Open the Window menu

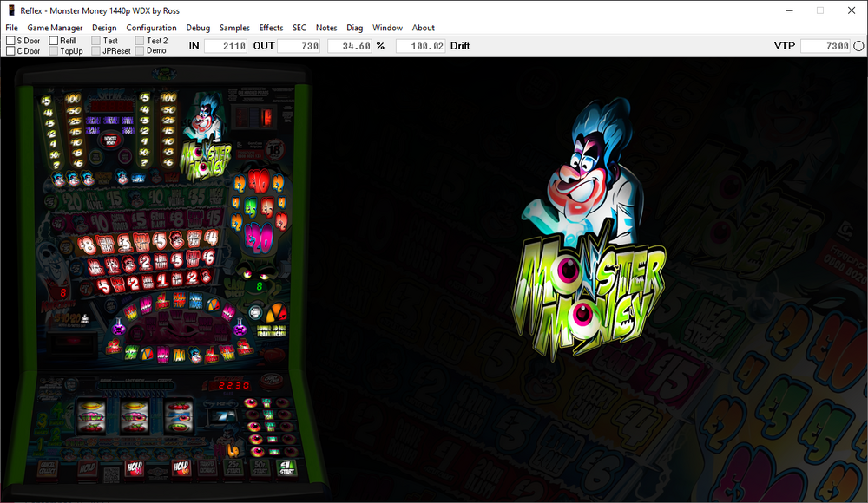pyautogui.click(x=387, y=28)
